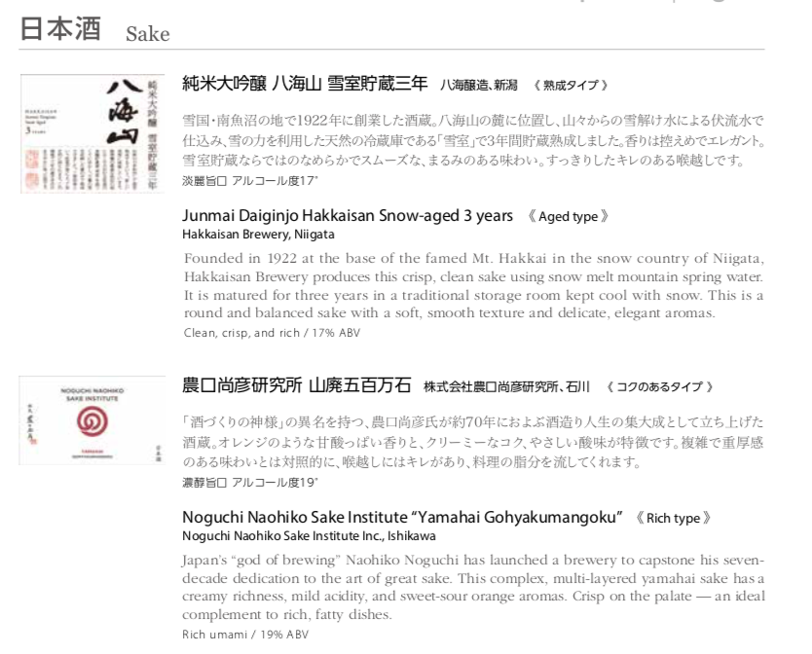Image resolution: width=812 pixels, height=654 pixels.
Task: Click 淡麗旨口 アルコール度17° line
Action: pyautogui.click(x=250, y=181)
